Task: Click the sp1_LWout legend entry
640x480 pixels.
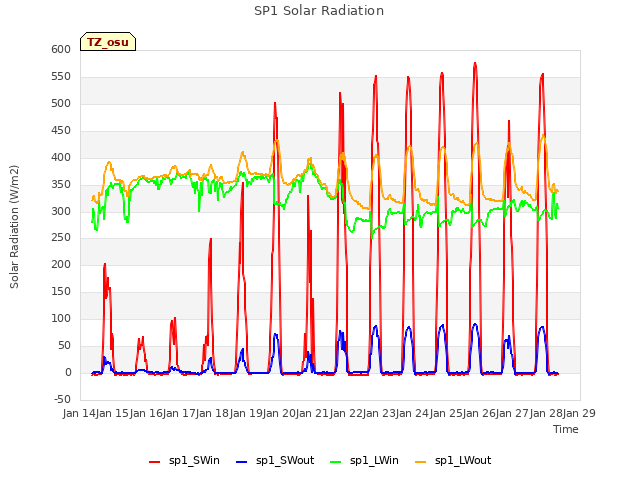Action: point(453,460)
